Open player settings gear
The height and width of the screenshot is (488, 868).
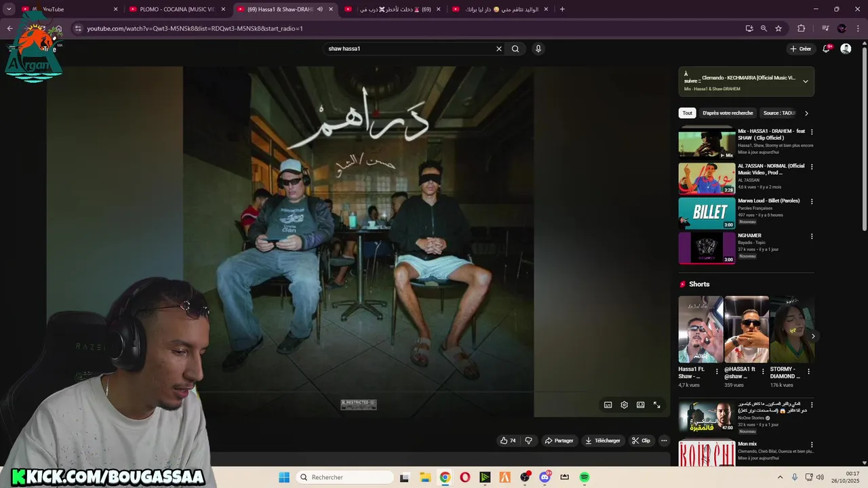(x=625, y=405)
